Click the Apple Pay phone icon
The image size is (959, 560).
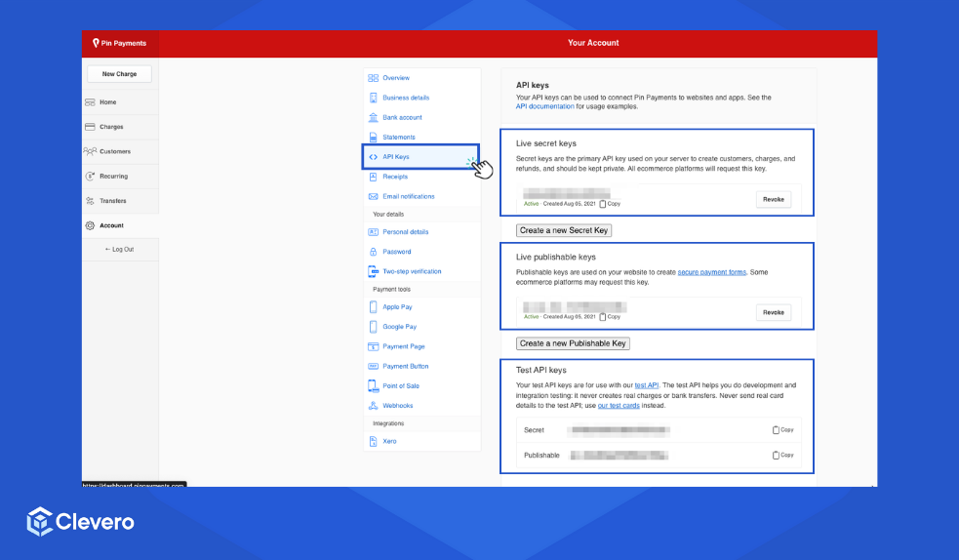coord(373,307)
